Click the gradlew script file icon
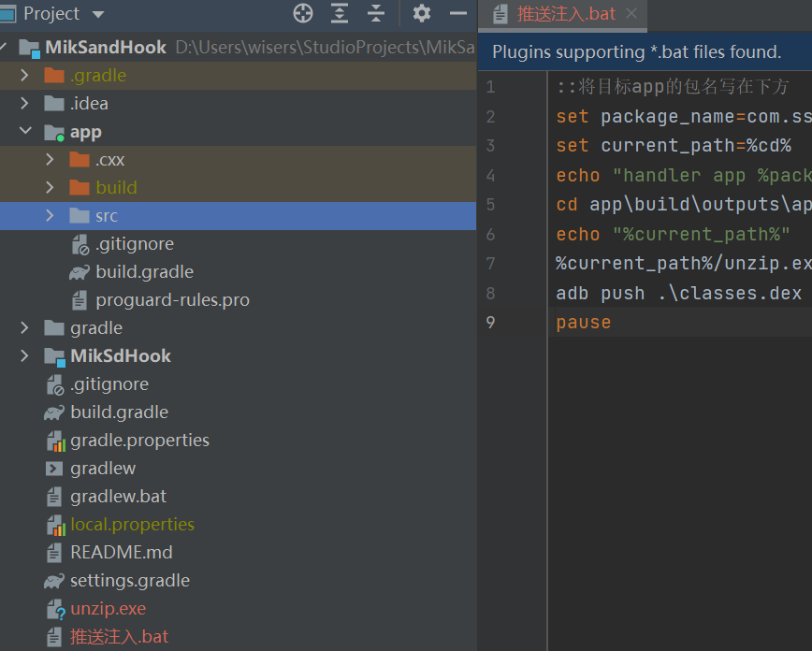The height and width of the screenshot is (651, 812). pos(54,469)
